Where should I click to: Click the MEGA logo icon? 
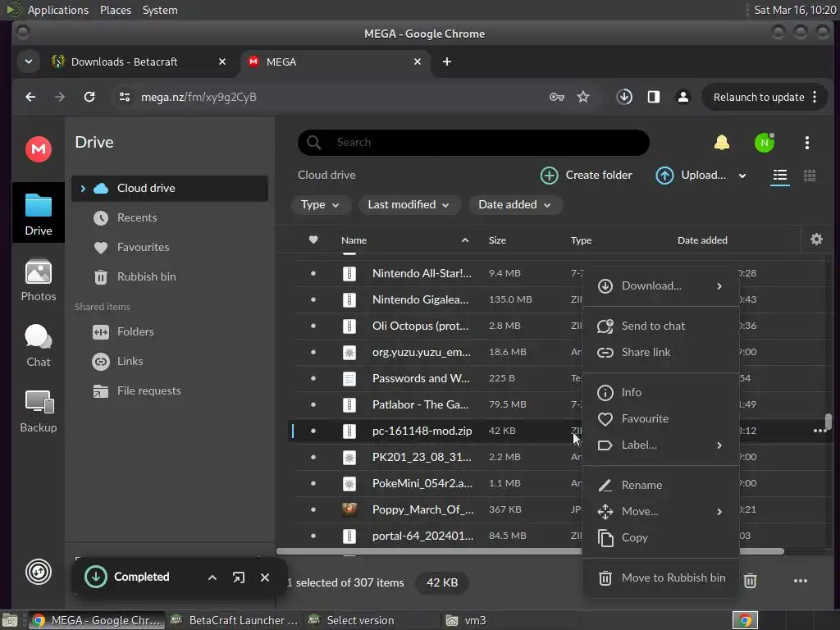click(x=39, y=148)
